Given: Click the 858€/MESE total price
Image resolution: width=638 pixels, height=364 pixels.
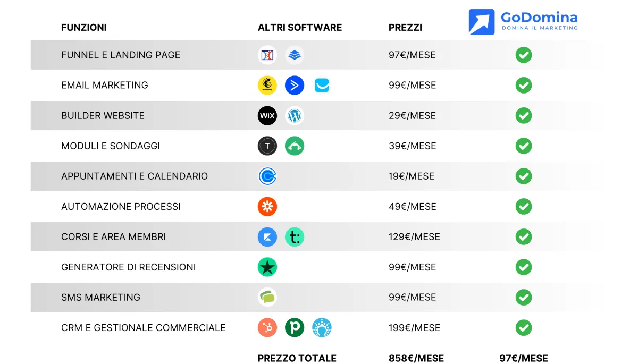Looking at the screenshot, I should click(x=416, y=358).
